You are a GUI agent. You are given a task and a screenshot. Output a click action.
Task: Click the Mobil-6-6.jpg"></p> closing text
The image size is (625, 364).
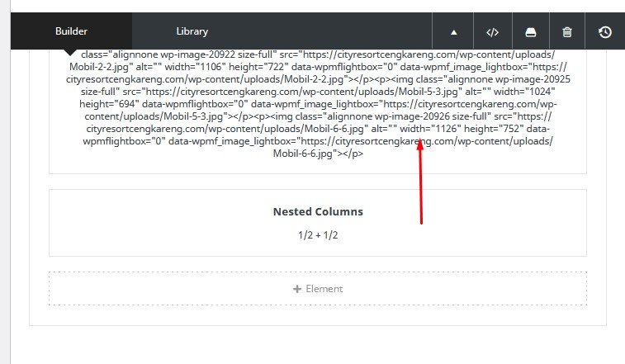[x=318, y=154]
